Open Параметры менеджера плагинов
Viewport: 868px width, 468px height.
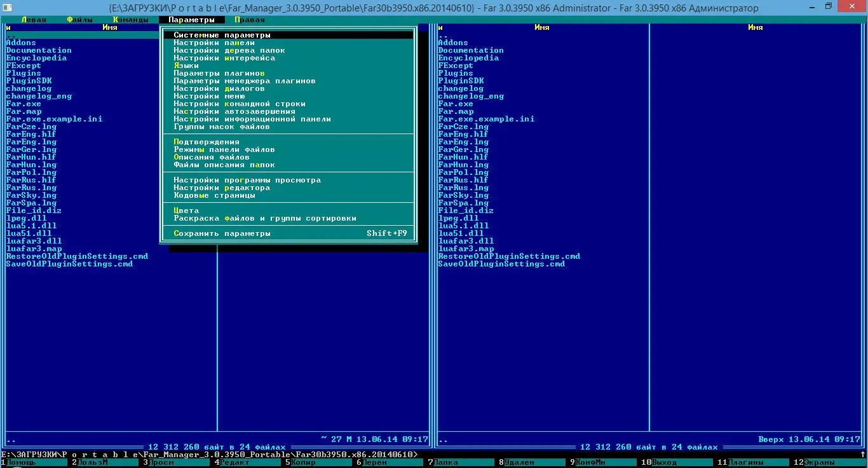click(288, 81)
